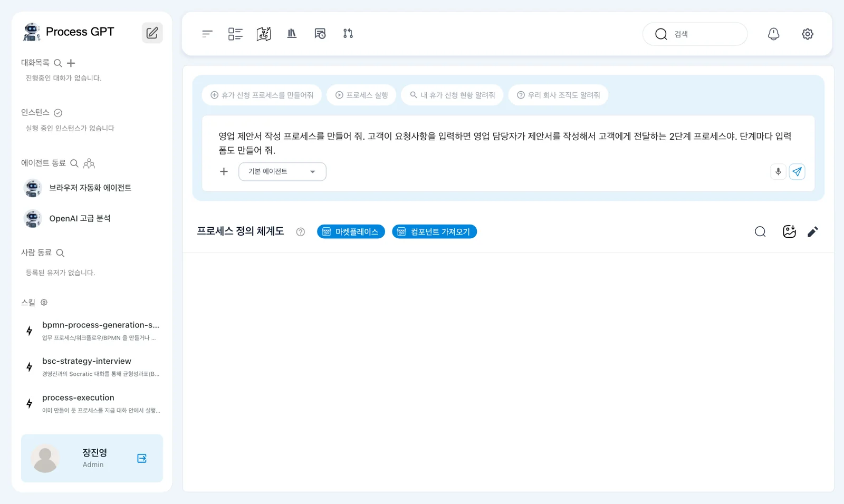844x504 pixels.
Task: Edit the process definition map with pencil icon
Action: [813, 232]
